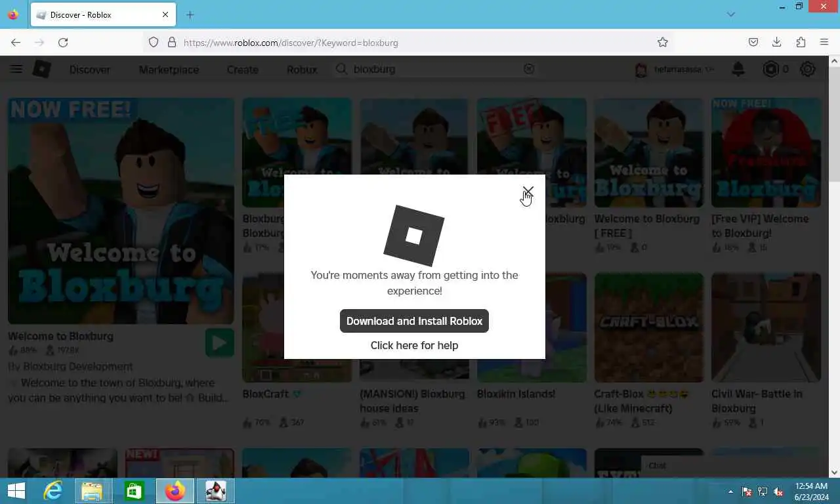Screen dimensions: 840x504
Task: Reload the current Roblox page
Action: (63, 43)
